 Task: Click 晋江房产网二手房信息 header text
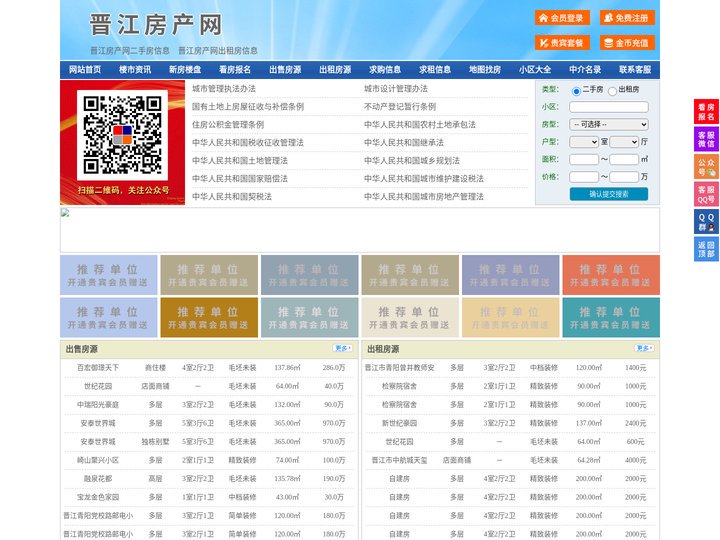click(129, 51)
